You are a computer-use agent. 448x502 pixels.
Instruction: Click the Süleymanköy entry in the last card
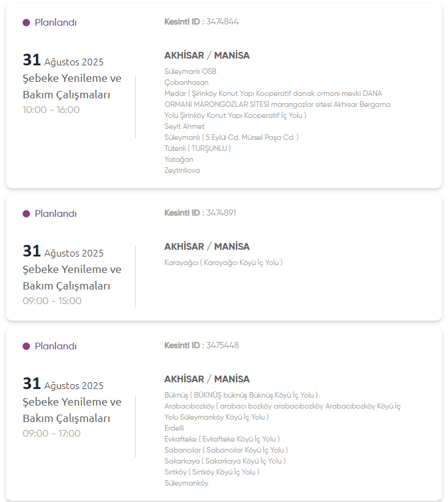pyautogui.click(x=186, y=483)
